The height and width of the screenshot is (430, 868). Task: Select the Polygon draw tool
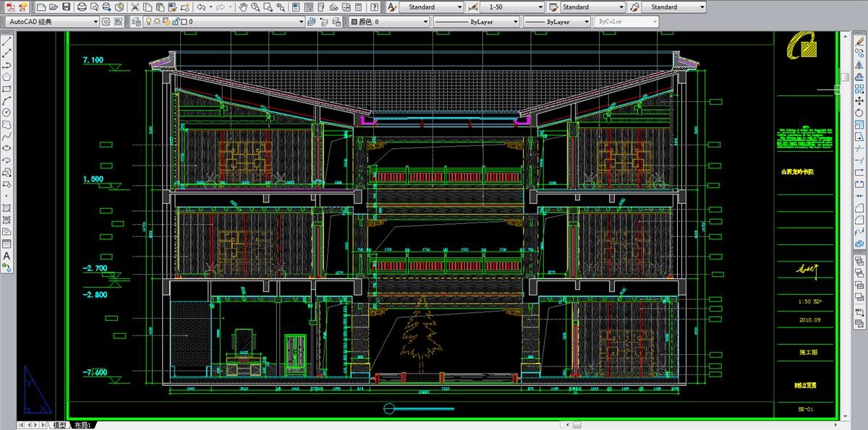pos(7,77)
